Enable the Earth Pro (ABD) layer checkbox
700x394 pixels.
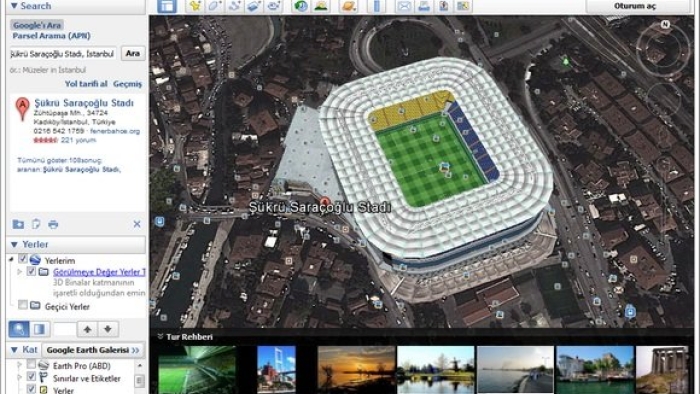[x=31, y=365]
